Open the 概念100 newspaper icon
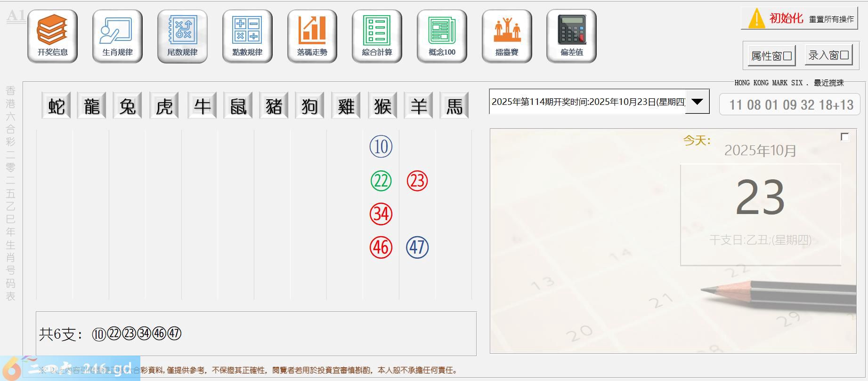 click(442, 36)
